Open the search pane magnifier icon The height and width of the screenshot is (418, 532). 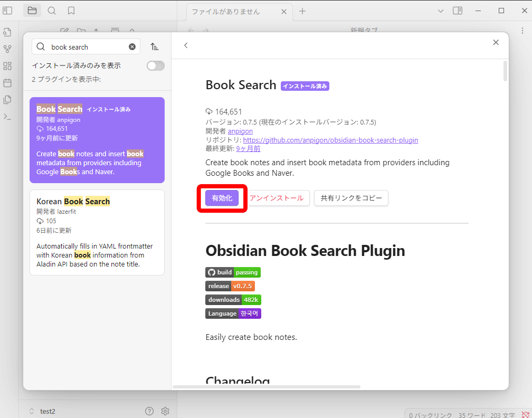click(x=52, y=11)
